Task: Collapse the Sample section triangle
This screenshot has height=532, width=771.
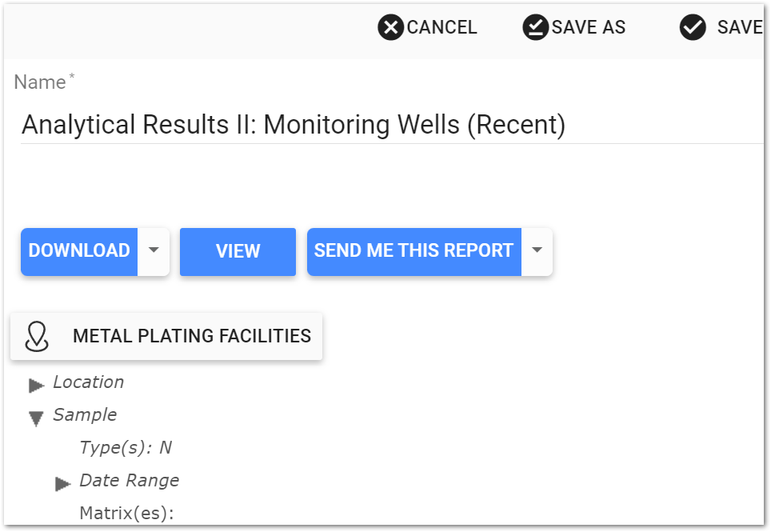Action: 36,418
